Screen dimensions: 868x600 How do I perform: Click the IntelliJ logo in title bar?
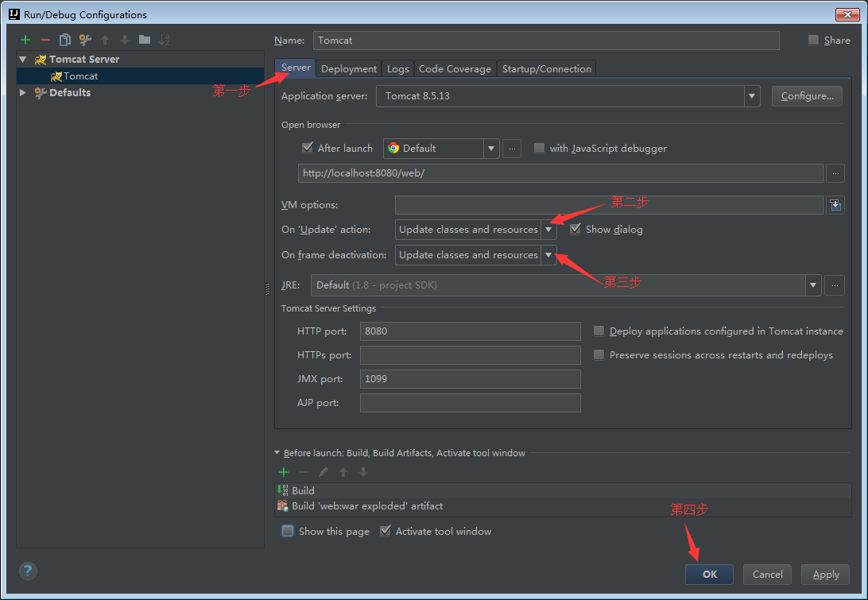tap(14, 14)
